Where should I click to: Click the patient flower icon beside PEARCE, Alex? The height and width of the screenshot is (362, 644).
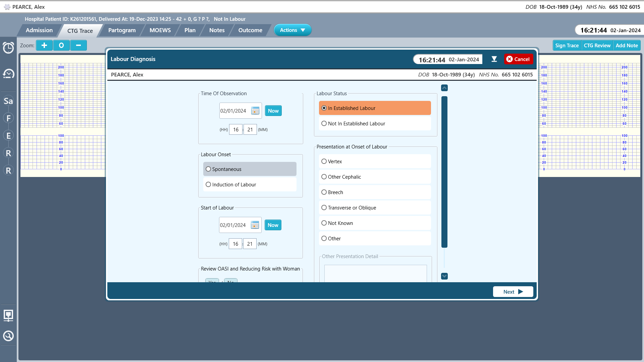point(7,7)
